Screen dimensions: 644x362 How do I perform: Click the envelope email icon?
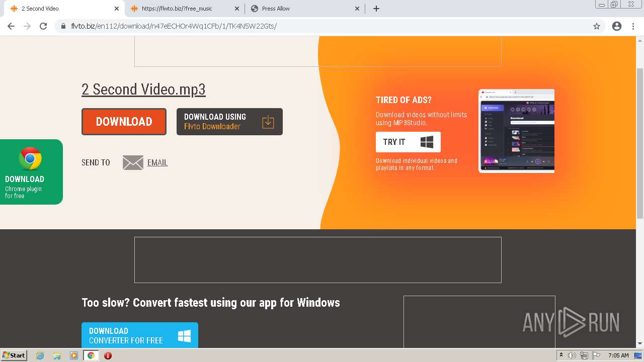(x=133, y=162)
